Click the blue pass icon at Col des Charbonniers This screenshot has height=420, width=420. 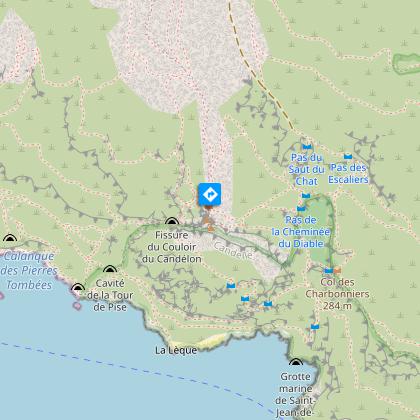[329, 270]
